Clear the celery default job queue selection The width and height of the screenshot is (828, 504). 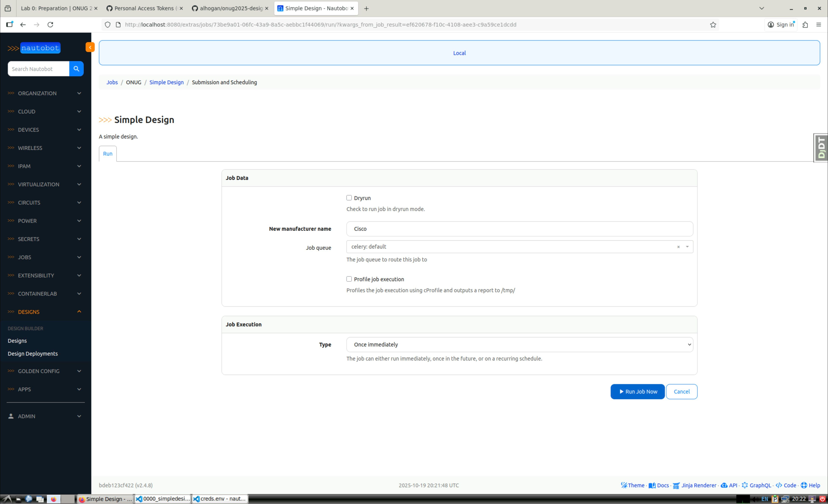pos(678,247)
